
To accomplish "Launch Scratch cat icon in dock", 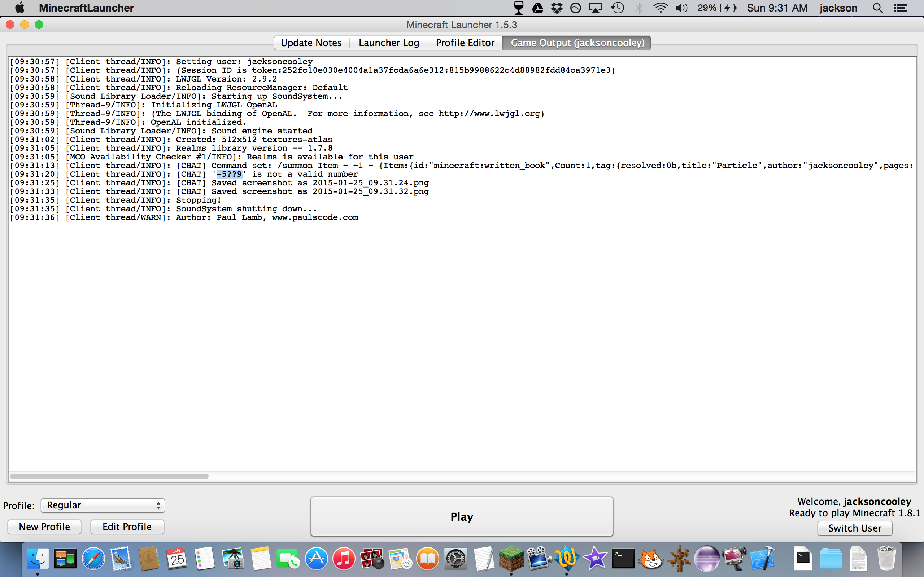I will tap(651, 559).
